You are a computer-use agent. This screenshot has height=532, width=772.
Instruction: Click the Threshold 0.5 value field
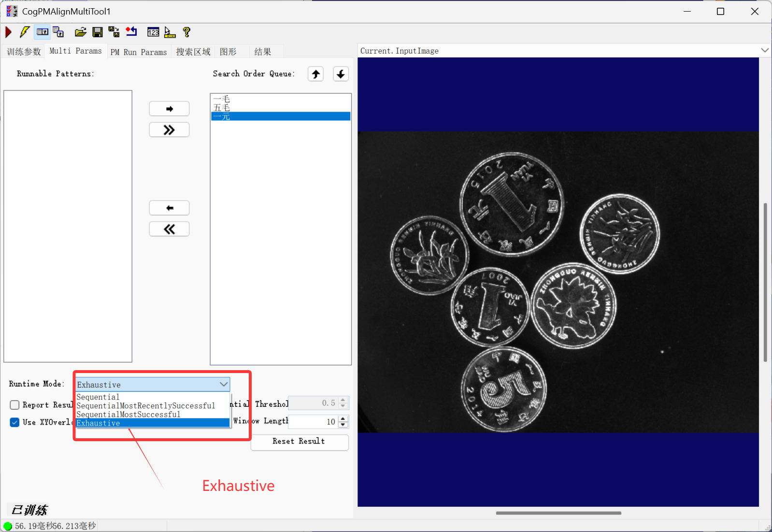tap(313, 403)
